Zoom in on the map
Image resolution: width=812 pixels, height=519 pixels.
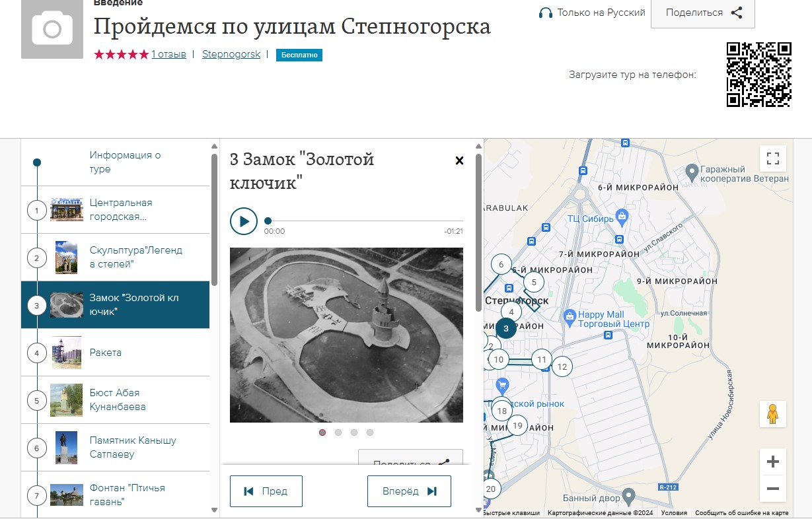point(772,462)
